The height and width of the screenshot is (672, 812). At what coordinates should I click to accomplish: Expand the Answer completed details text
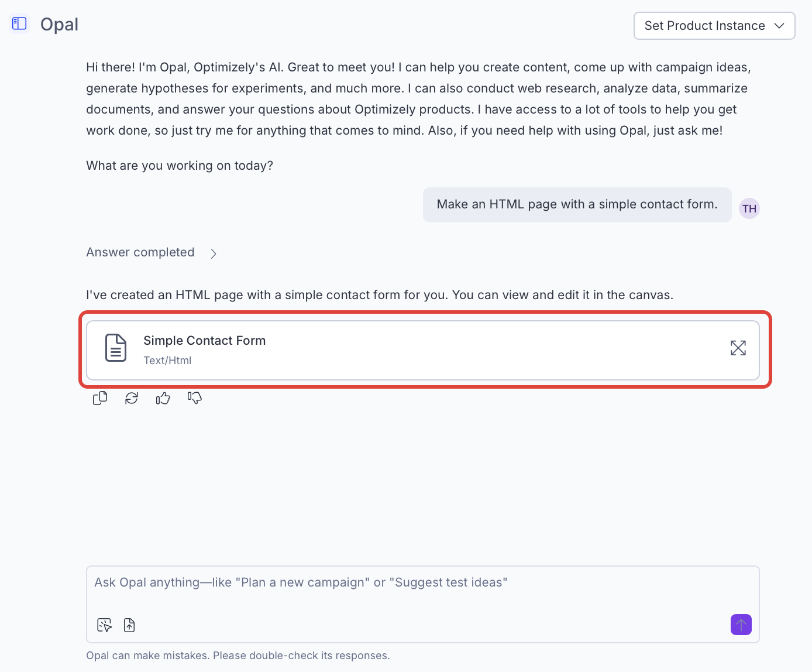140,252
